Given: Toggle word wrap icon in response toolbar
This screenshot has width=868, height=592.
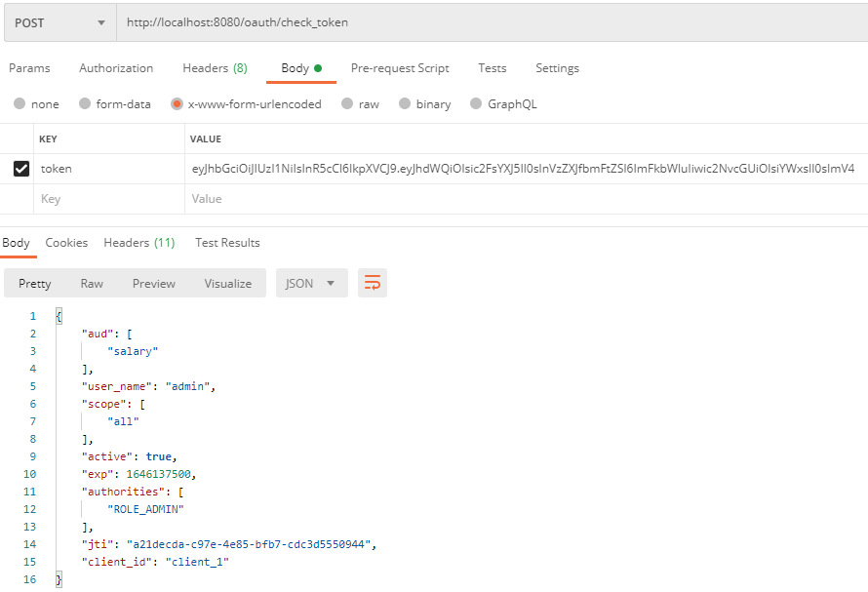Looking at the screenshot, I should click(372, 283).
